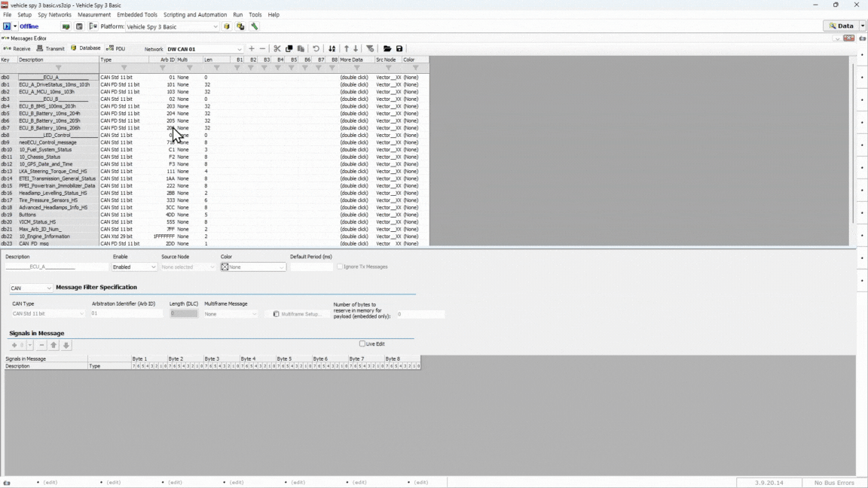Click the scissors cut icon
Image resolution: width=868 pixels, height=488 pixels.
point(277,49)
